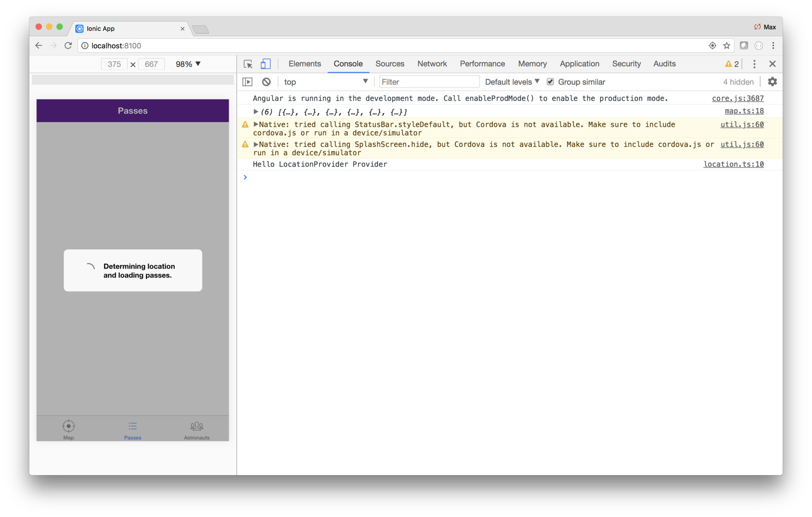Open DevTools three-dot customize menu
This screenshot has height=517, width=812.
coord(754,64)
